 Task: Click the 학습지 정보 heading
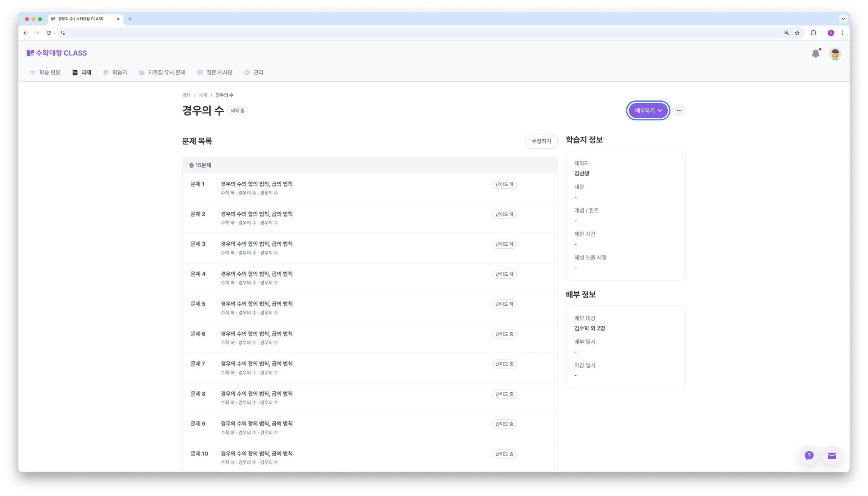pos(584,140)
